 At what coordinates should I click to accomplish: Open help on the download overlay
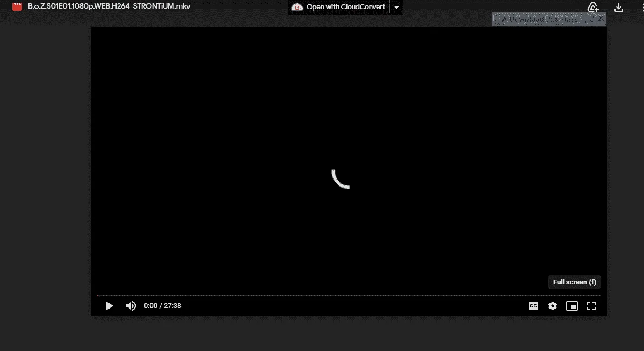[592, 19]
